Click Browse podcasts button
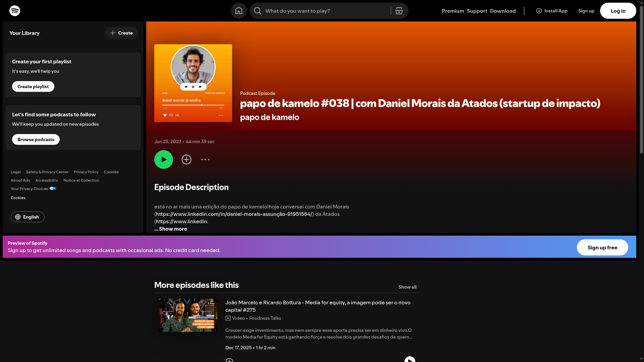644x362 pixels. 36,139
